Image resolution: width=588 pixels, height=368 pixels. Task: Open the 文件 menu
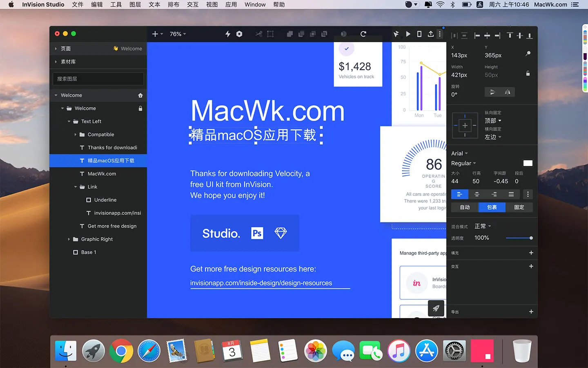click(x=78, y=4)
